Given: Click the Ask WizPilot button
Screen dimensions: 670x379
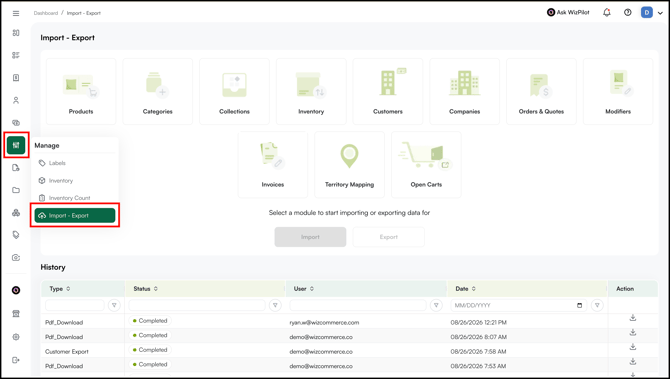Looking at the screenshot, I should point(568,12).
